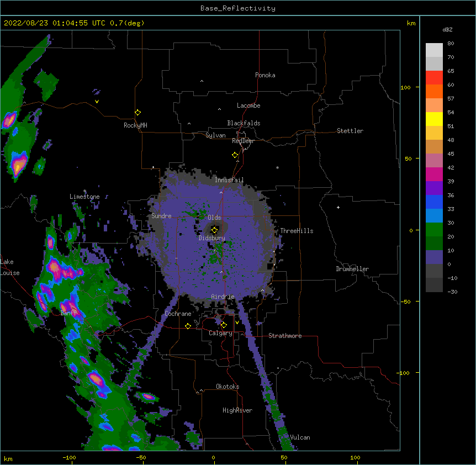Click the Limestone label
This screenshot has width=476, height=465.
click(x=84, y=197)
